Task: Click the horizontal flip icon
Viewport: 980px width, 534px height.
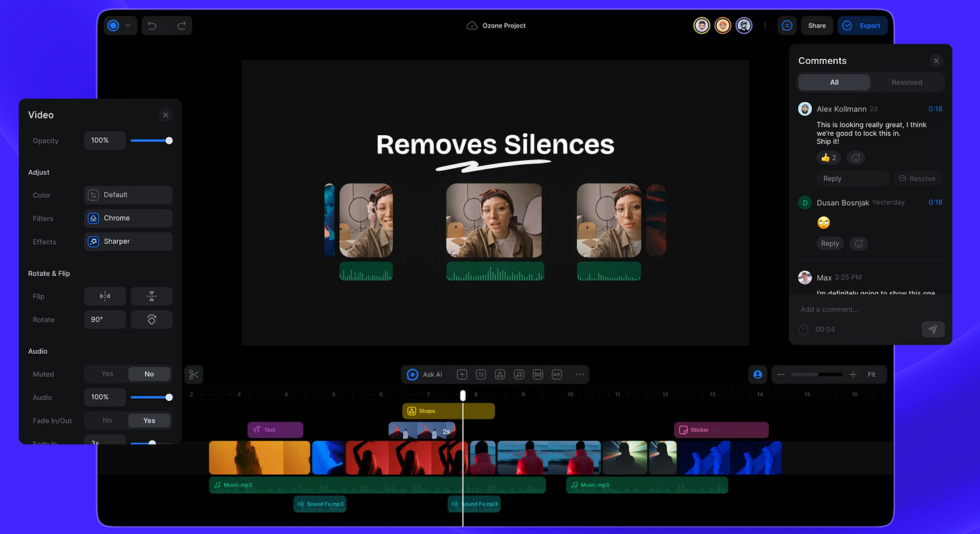Action: (x=105, y=297)
